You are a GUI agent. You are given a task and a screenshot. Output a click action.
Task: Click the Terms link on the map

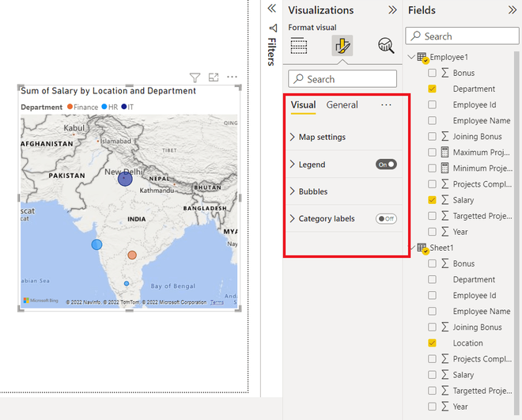point(217,302)
